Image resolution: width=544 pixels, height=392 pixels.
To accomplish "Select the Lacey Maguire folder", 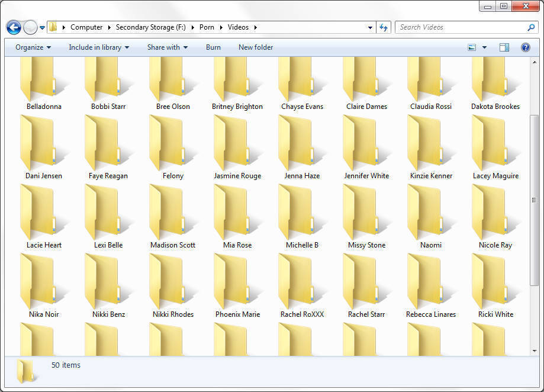I will point(495,147).
